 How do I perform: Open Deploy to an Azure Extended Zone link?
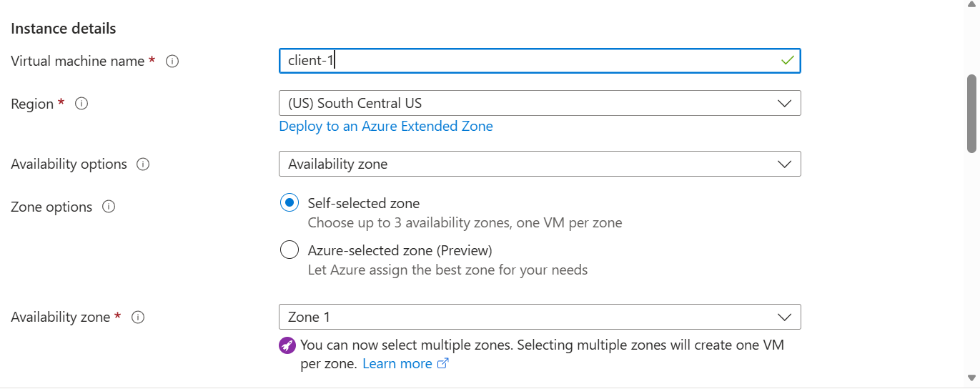(x=386, y=127)
